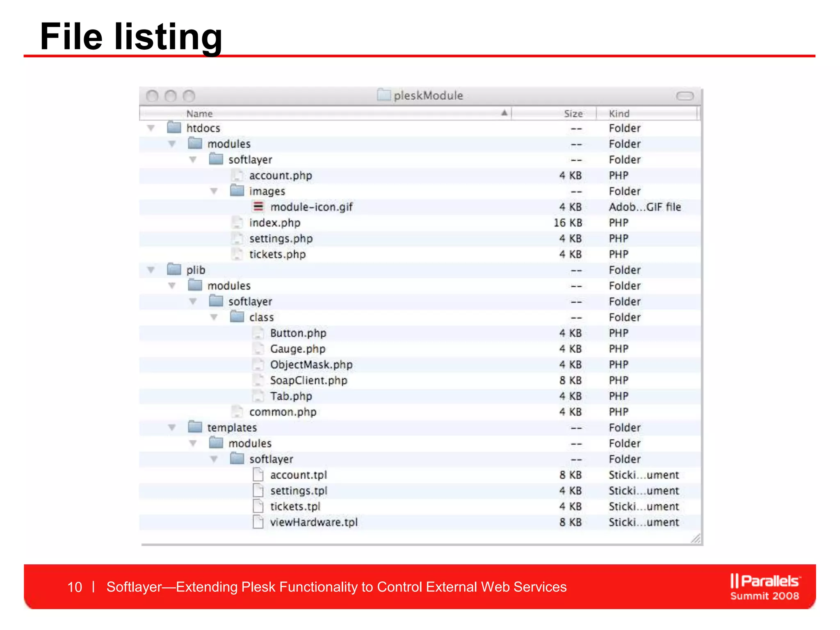
Task: Collapse softlayer folder under templates modules
Action: click(x=214, y=459)
